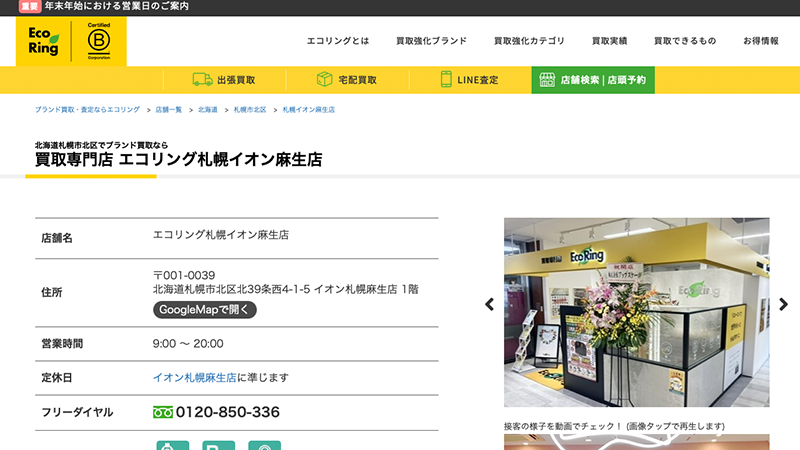Click the green free-dial phone icon
The height and width of the screenshot is (450, 800).
point(163,412)
